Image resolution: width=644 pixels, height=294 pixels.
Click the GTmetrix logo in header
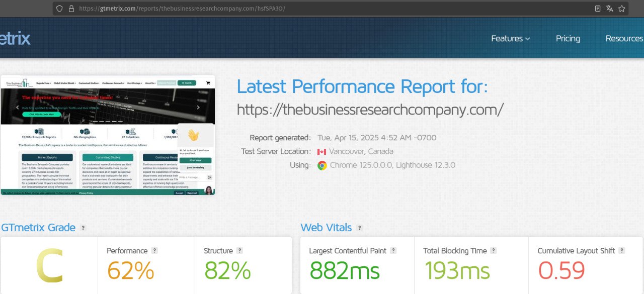(x=15, y=39)
